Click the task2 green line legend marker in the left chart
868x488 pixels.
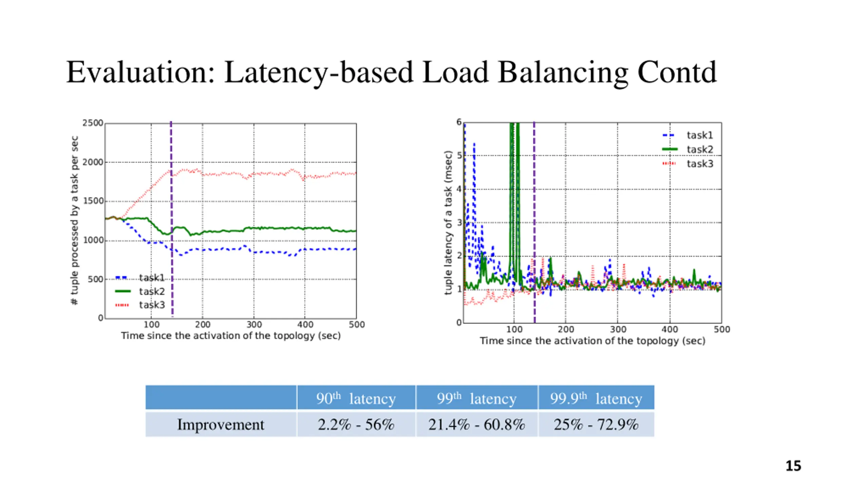[x=122, y=291]
